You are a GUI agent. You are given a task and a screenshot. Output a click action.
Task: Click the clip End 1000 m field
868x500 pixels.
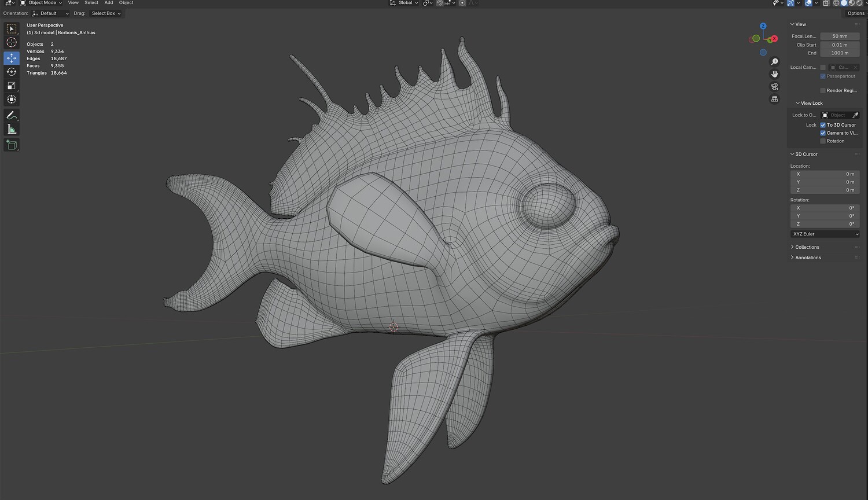[840, 53]
